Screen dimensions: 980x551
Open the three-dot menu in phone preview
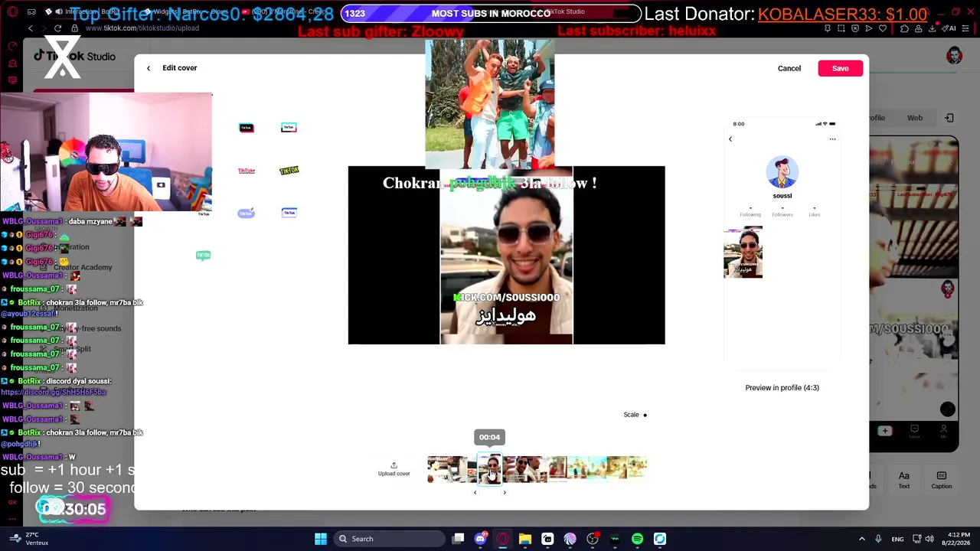(x=832, y=139)
